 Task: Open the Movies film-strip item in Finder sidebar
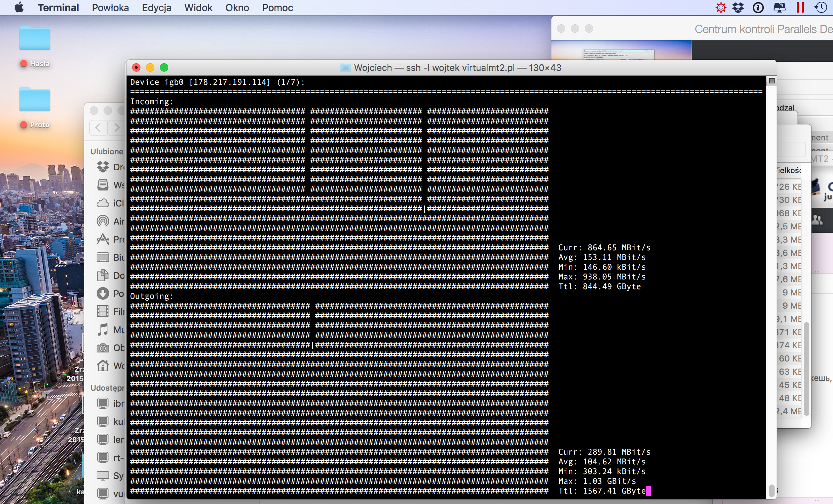(x=111, y=311)
